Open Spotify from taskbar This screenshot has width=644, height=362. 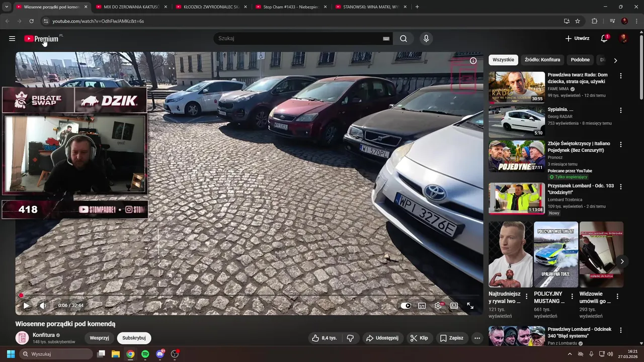tap(145, 354)
